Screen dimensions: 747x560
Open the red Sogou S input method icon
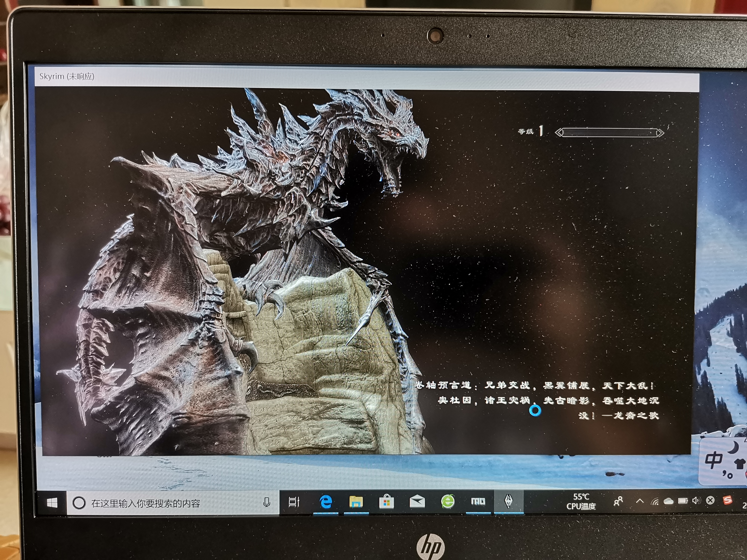coord(727,500)
